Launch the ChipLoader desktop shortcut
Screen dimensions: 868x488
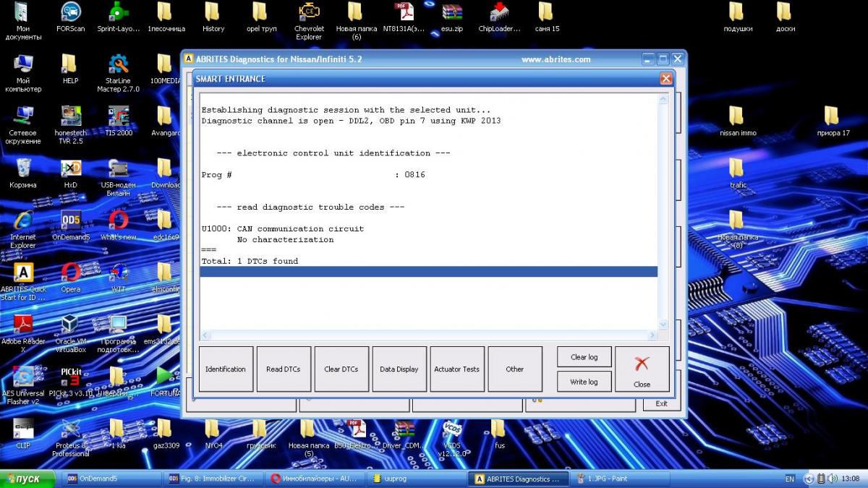(500, 18)
